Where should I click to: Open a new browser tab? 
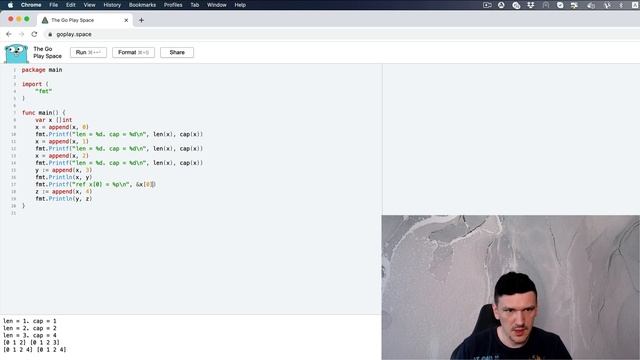coord(141,20)
